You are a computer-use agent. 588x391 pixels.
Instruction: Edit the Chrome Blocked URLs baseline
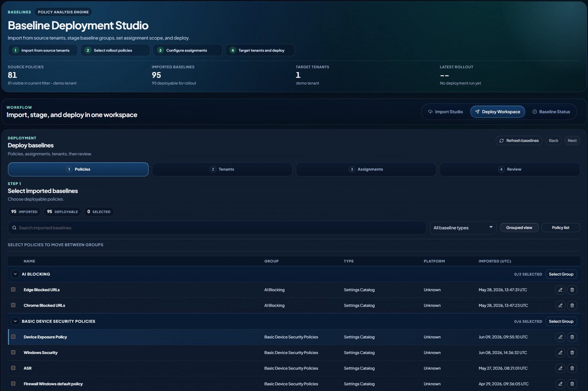tap(560, 306)
